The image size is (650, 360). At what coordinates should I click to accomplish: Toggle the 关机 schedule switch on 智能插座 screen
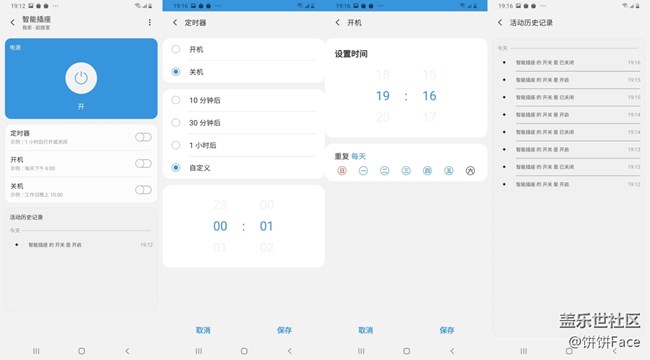click(143, 190)
